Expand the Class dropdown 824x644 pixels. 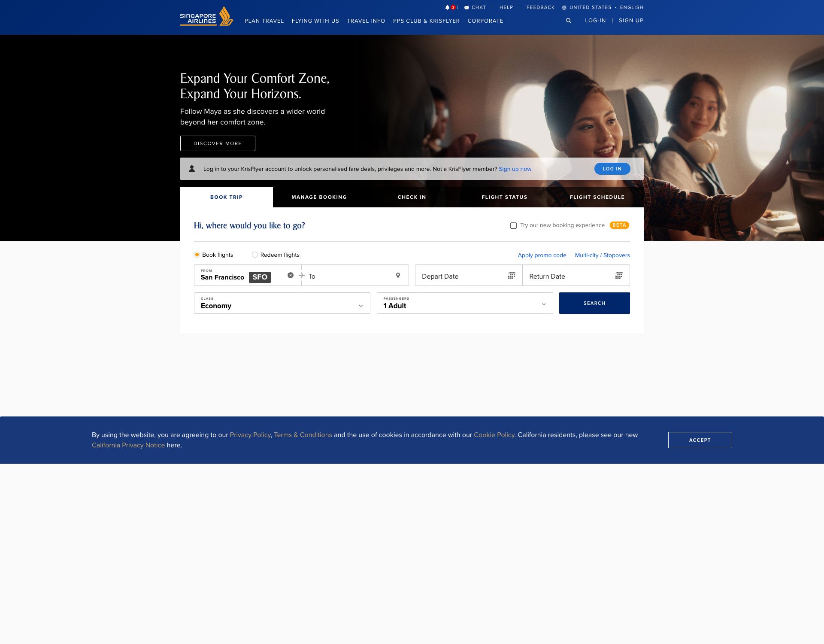(x=282, y=303)
